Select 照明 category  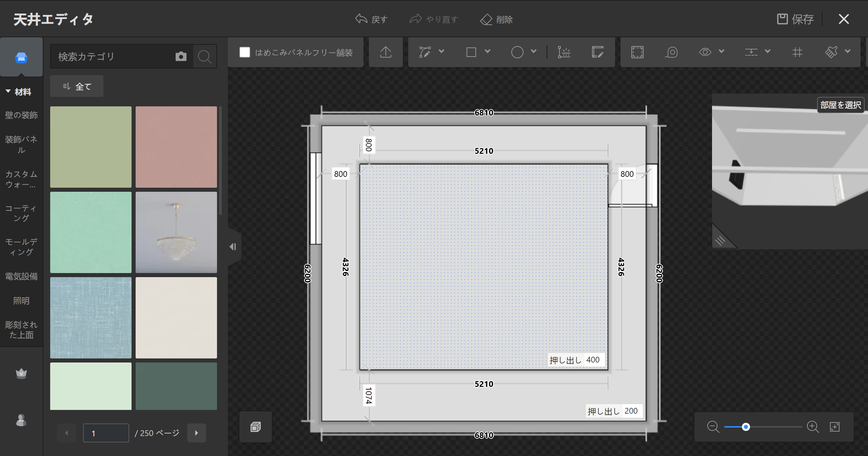click(x=21, y=300)
